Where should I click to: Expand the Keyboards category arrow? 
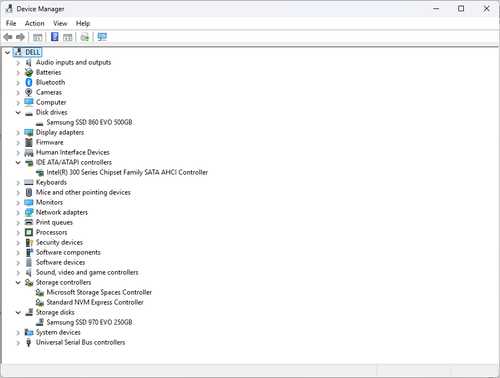pyautogui.click(x=18, y=183)
